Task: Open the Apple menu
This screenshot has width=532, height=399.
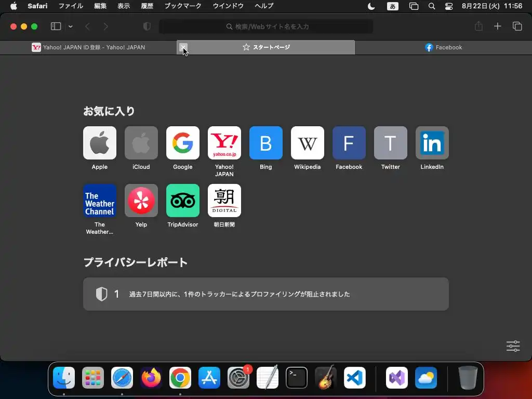Action: click(14, 6)
